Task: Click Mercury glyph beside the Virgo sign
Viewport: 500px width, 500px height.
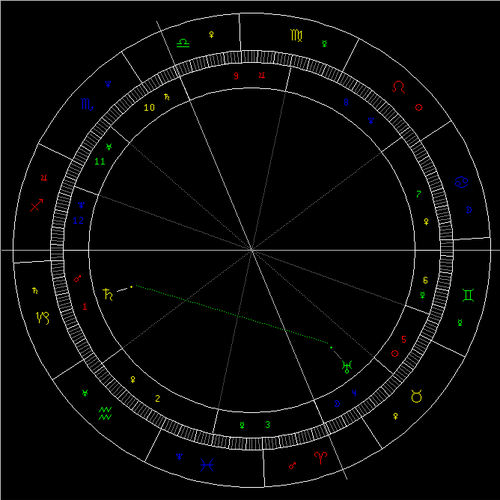Action: click(x=324, y=43)
